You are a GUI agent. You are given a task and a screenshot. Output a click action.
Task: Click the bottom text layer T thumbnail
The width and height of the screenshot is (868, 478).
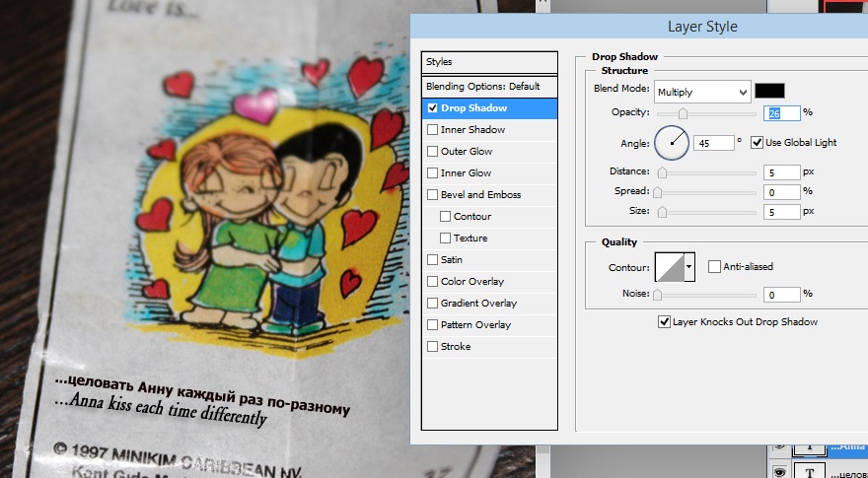point(810,471)
